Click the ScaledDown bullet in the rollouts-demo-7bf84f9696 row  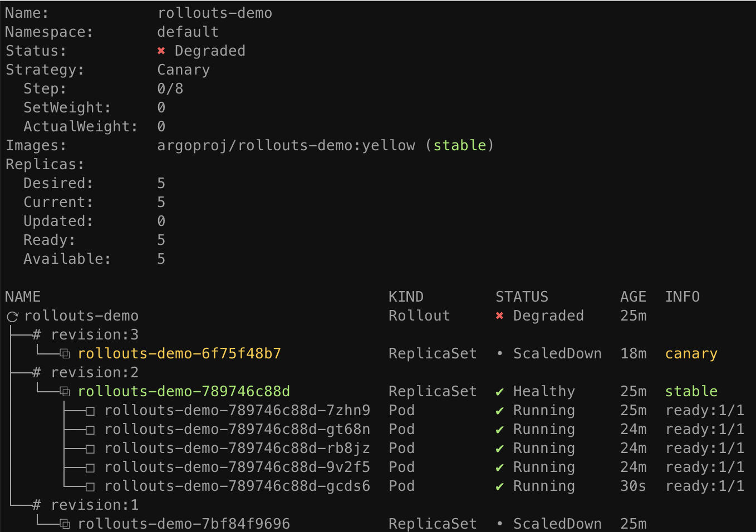click(499, 524)
